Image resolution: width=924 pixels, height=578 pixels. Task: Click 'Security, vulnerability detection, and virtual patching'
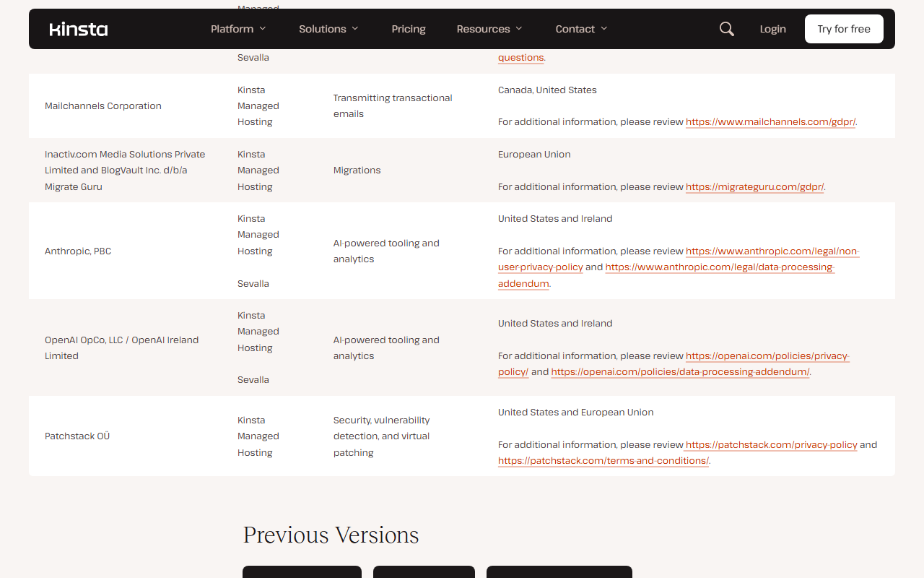pos(381,436)
